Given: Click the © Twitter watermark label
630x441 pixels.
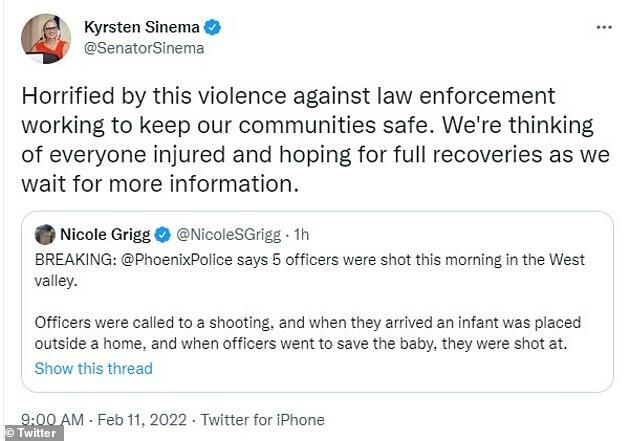Looking at the screenshot, I should coord(32,433).
